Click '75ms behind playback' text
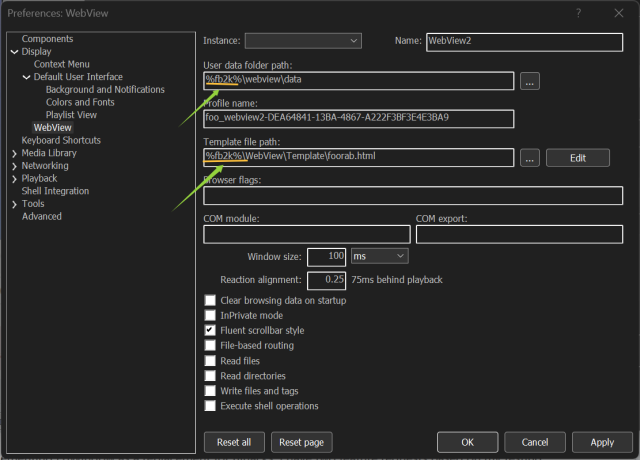Viewport: 640px width, 460px height. [x=397, y=280]
